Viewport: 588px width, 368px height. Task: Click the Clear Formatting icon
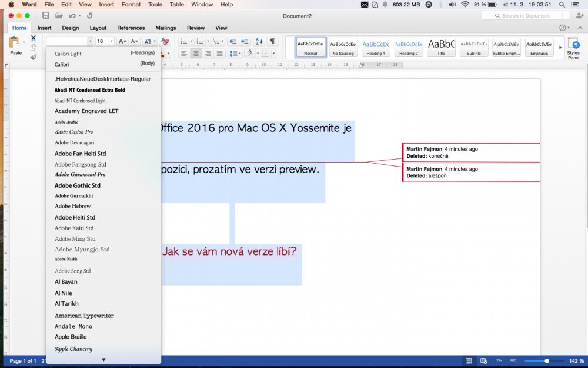click(x=165, y=42)
